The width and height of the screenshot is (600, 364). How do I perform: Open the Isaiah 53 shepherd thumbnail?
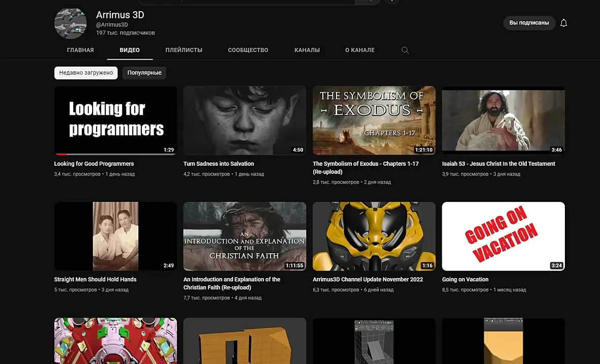click(x=503, y=120)
